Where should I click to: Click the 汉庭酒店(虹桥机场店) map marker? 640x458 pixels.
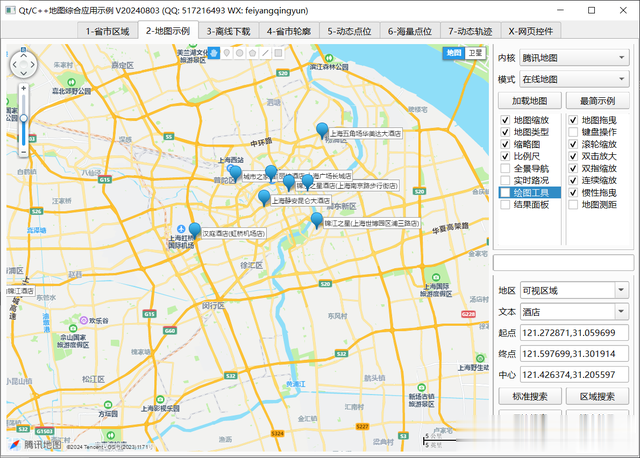coord(195,231)
